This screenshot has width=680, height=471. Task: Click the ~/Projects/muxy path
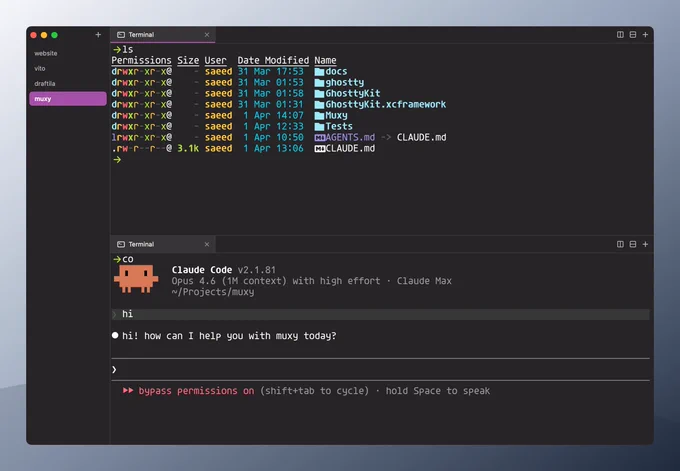click(212, 292)
